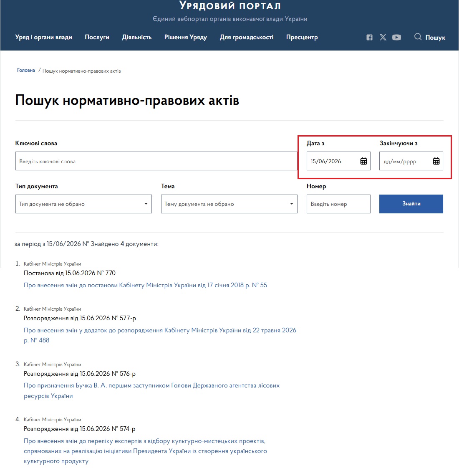Open the 'Для громадськості' menu item
This screenshot has height=476, width=459.
pyautogui.click(x=247, y=37)
